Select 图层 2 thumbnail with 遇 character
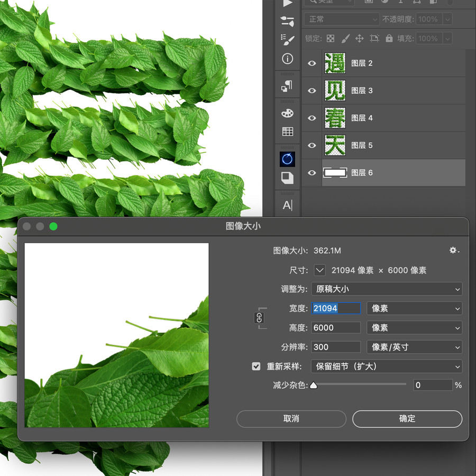476x476 pixels. click(x=335, y=63)
